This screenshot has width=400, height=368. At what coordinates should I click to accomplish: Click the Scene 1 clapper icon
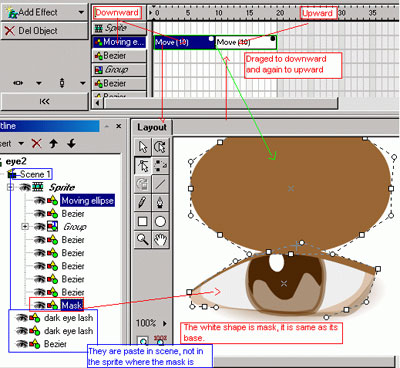(x=12, y=174)
